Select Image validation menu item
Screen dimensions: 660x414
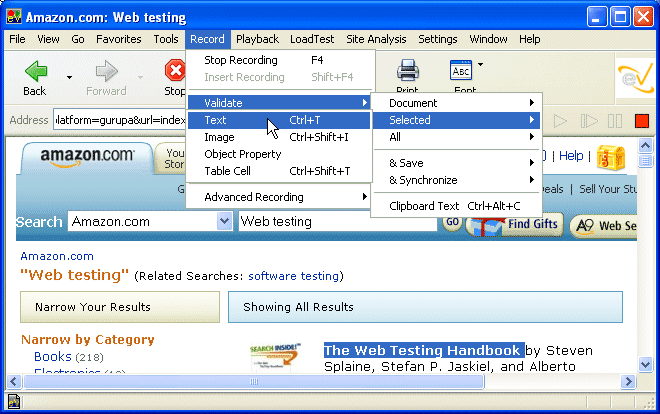pos(279,137)
